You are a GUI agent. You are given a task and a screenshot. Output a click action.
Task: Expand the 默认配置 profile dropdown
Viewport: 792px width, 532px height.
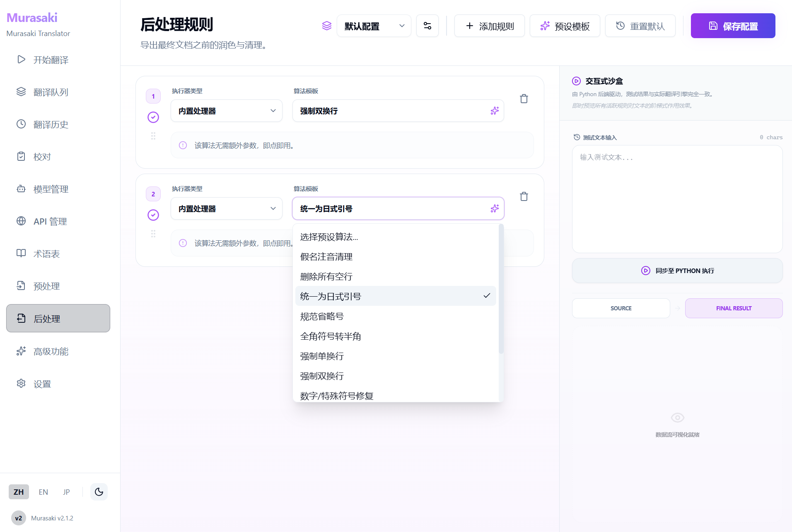tap(374, 26)
